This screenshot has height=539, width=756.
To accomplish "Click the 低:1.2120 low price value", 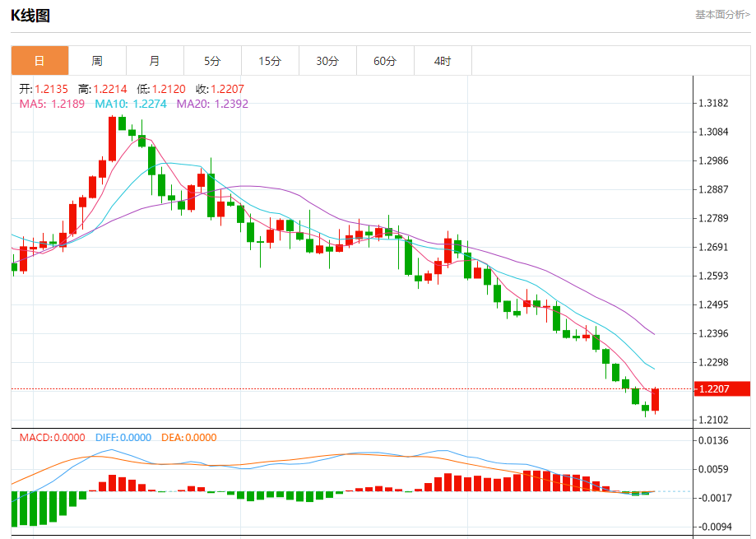I will coord(161,89).
